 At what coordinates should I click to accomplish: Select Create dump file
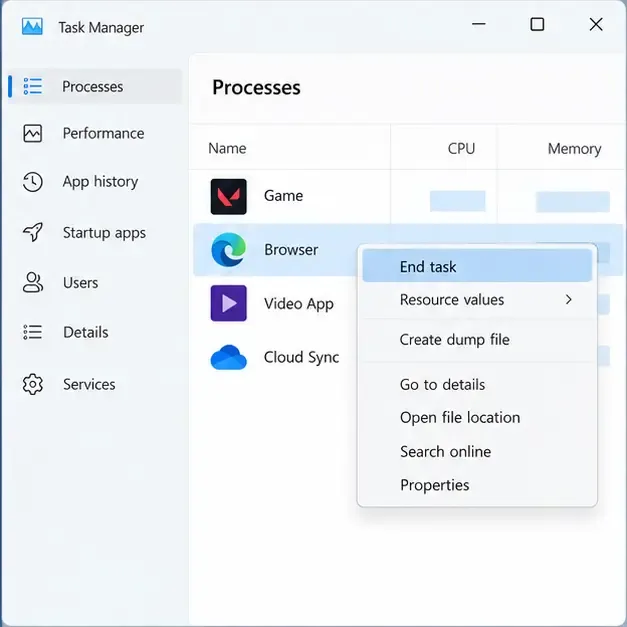pos(477,340)
